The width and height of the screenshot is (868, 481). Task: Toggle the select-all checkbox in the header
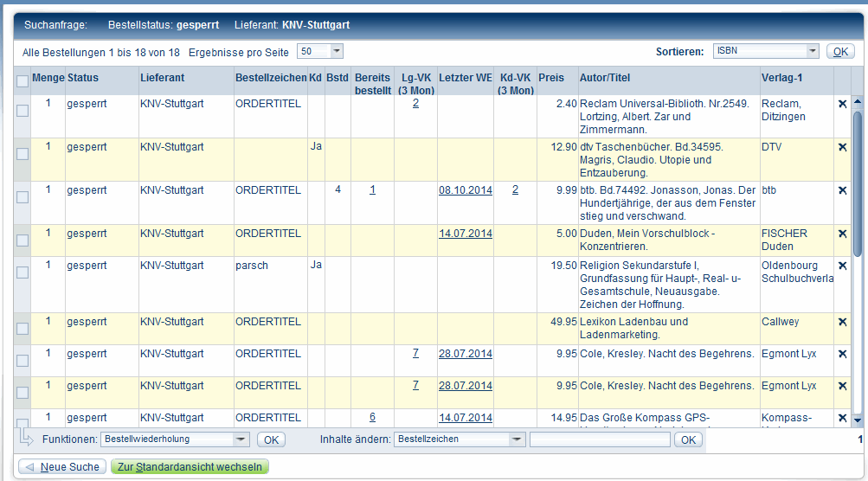pos(23,81)
